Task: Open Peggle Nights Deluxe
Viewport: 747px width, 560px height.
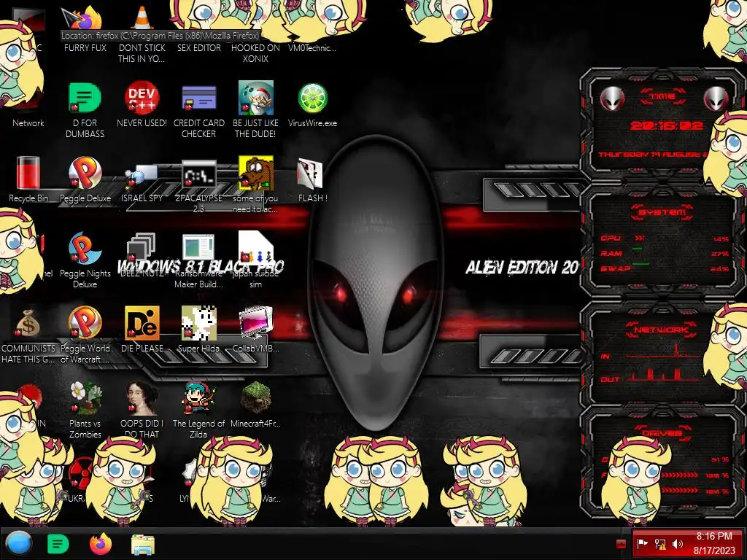Action: pos(85,248)
